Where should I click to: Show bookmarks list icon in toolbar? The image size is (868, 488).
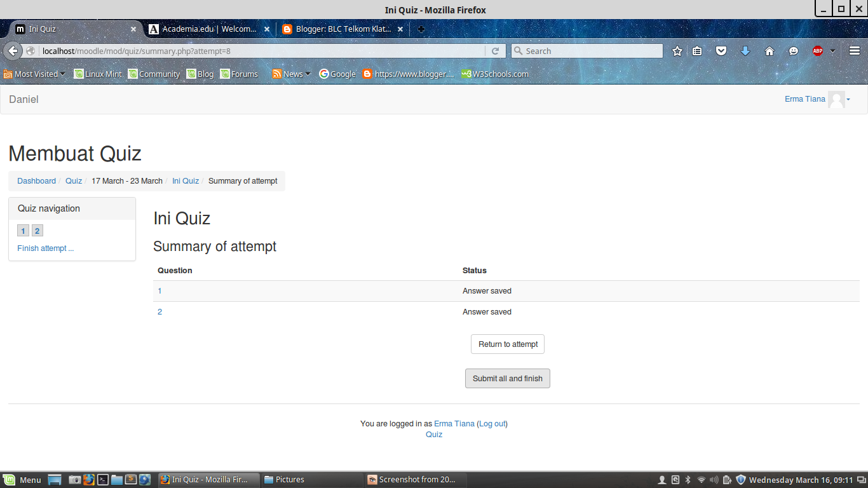[x=697, y=51]
